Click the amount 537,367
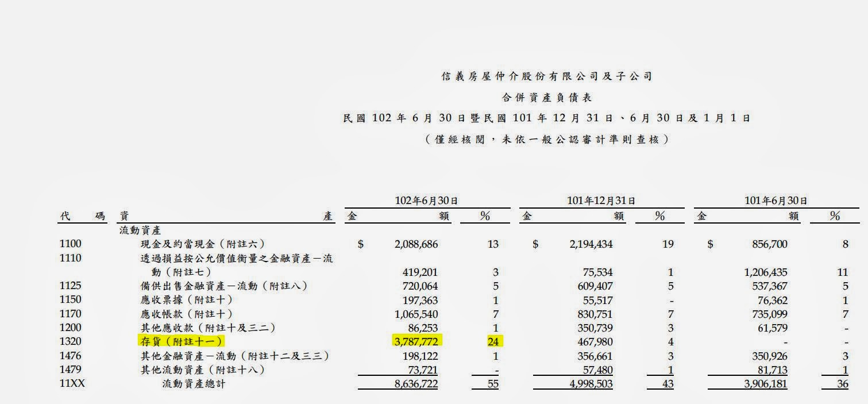This screenshot has height=404, width=868. 770,286
